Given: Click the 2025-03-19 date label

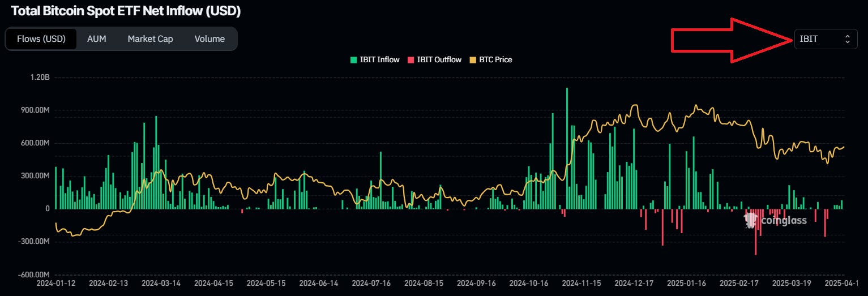Looking at the screenshot, I should click(x=792, y=282).
